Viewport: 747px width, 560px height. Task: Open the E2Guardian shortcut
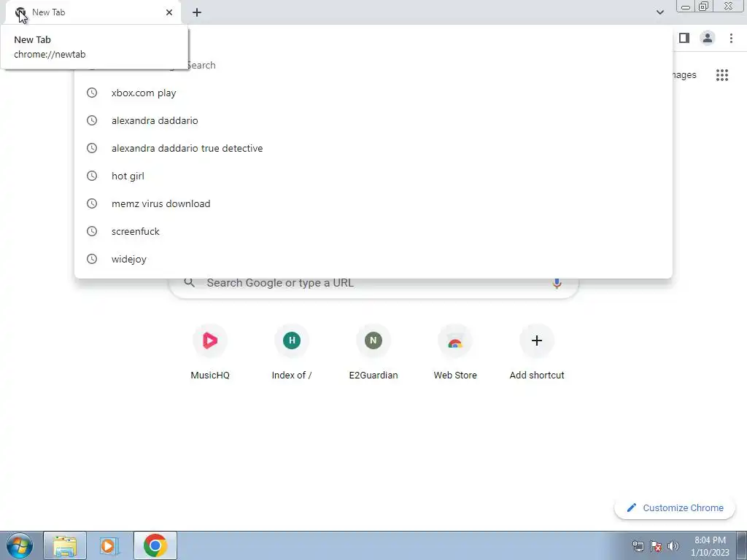(373, 352)
